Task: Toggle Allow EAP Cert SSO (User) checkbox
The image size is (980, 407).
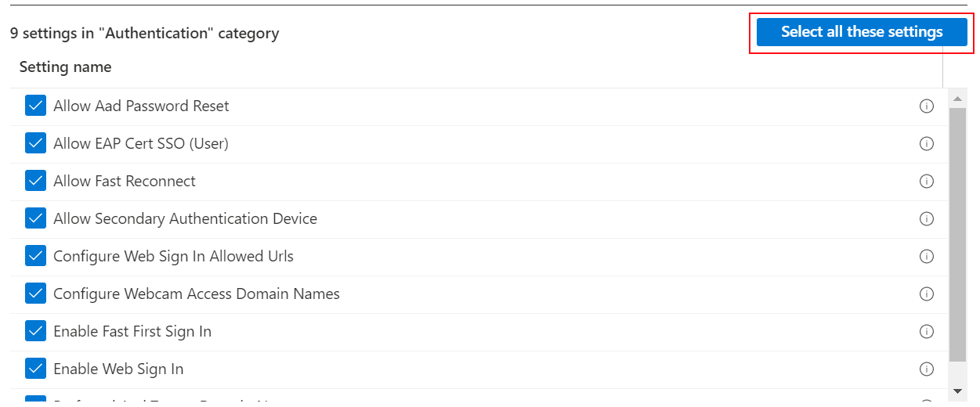Action: 36,143
